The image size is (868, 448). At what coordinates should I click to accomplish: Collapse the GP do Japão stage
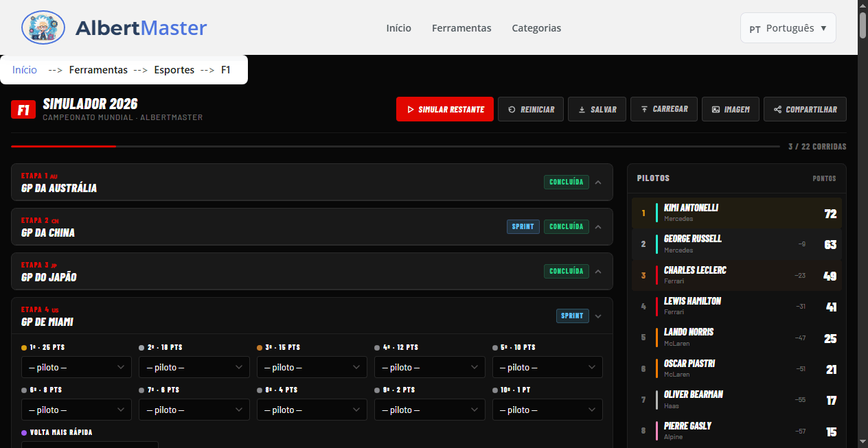(597, 271)
